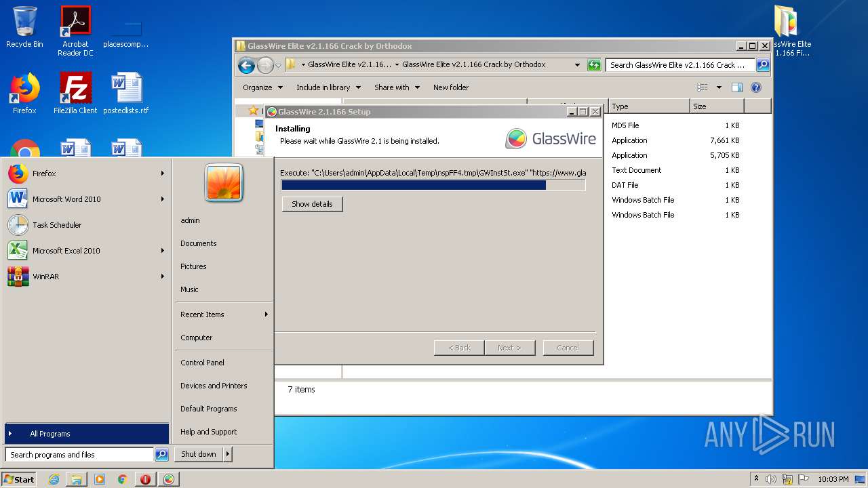Click Internet Explorer taskbar icon
This screenshot has width=868, height=488.
click(54, 479)
